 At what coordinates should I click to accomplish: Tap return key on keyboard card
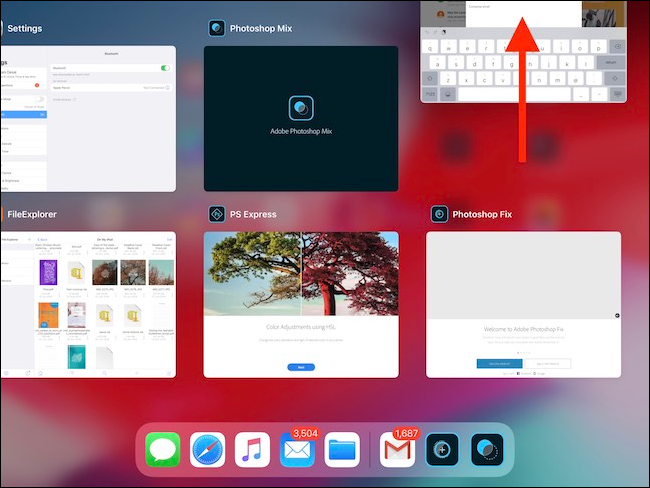(610, 62)
